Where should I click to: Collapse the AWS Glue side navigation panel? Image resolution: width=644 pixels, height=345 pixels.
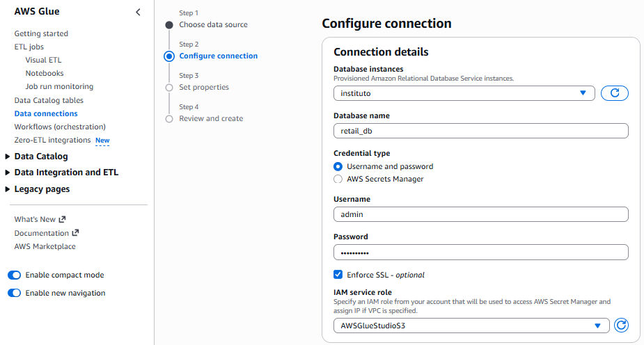[138, 12]
